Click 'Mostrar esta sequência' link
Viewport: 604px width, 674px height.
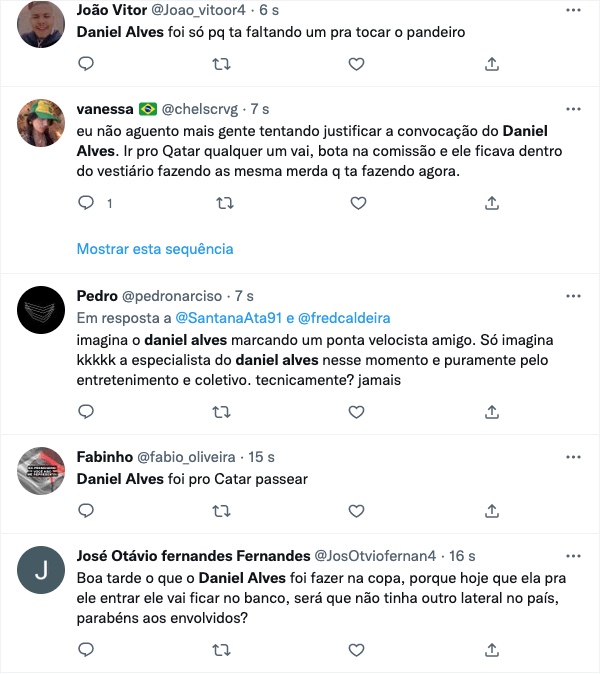tap(155, 248)
